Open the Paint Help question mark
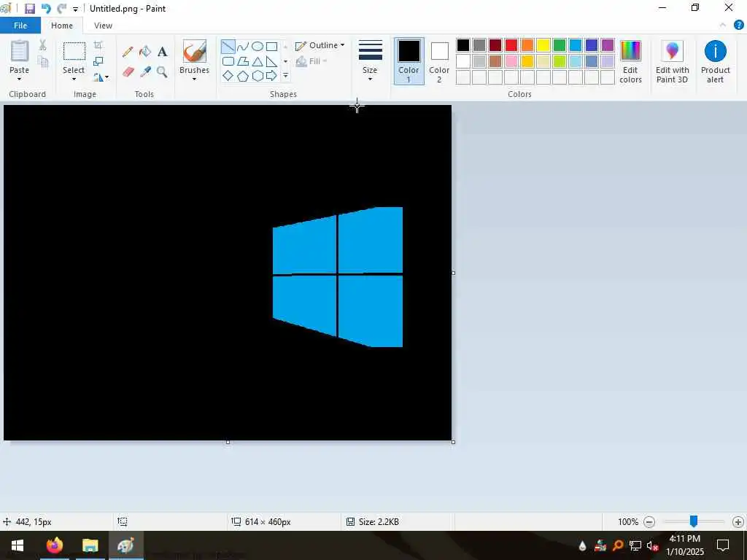The width and height of the screenshot is (747, 560). coord(739,26)
